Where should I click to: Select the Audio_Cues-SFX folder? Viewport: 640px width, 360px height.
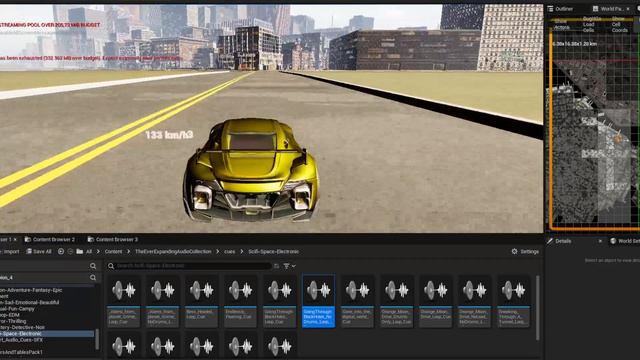click(x=22, y=340)
